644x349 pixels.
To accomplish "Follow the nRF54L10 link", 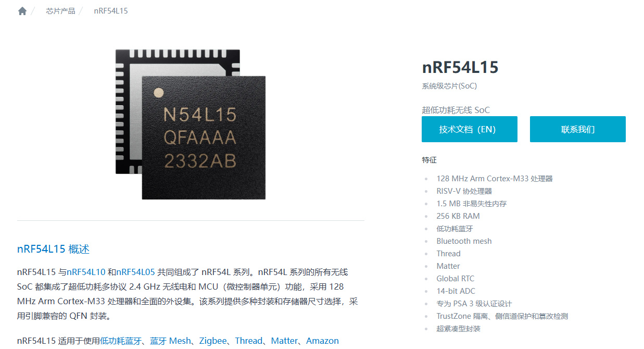I will [86, 272].
